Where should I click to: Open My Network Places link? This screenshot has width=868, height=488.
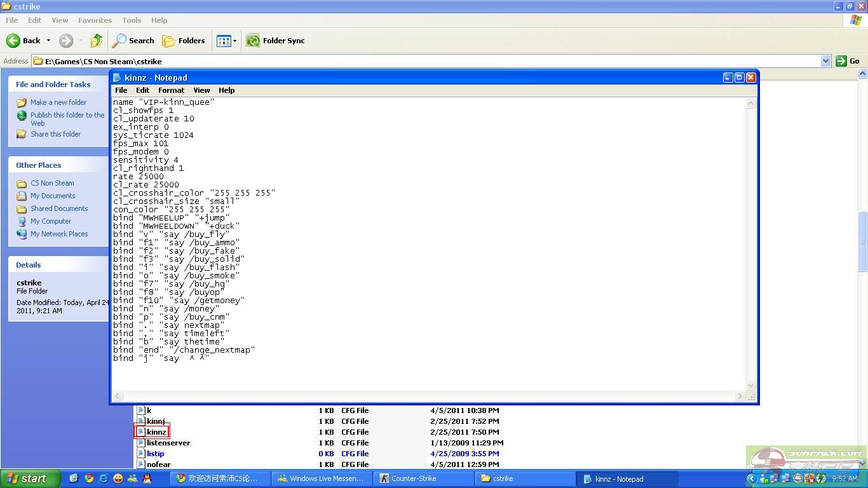coord(59,234)
